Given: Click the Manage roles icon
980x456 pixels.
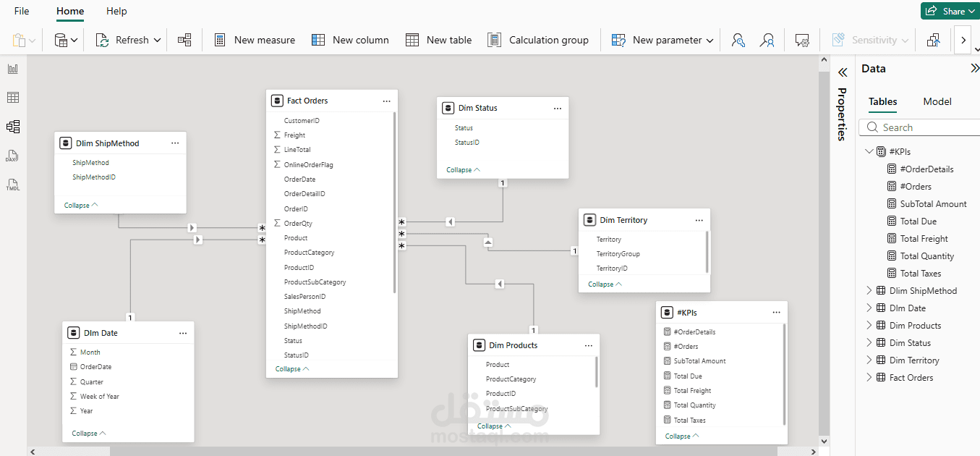Looking at the screenshot, I should tap(738, 40).
